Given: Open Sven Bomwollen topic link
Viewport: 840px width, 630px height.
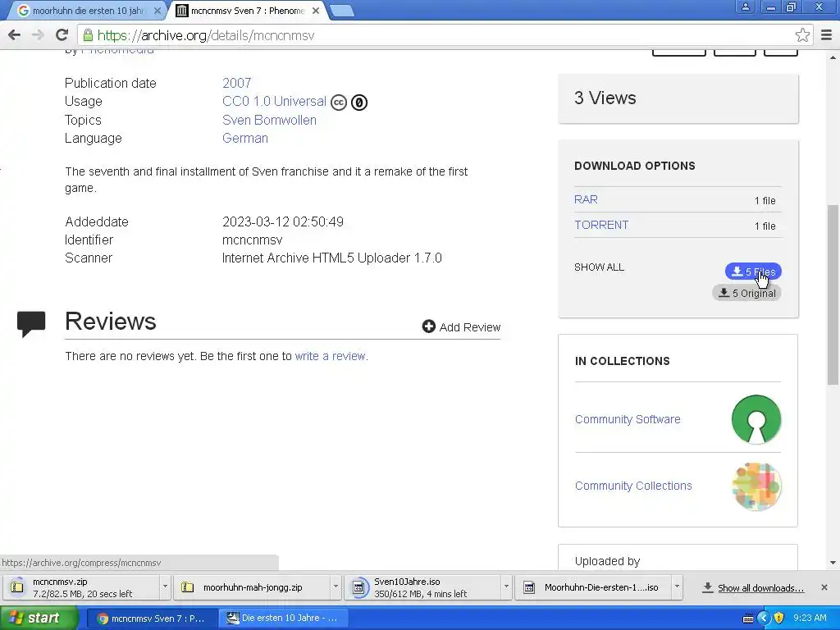Looking at the screenshot, I should tap(269, 120).
